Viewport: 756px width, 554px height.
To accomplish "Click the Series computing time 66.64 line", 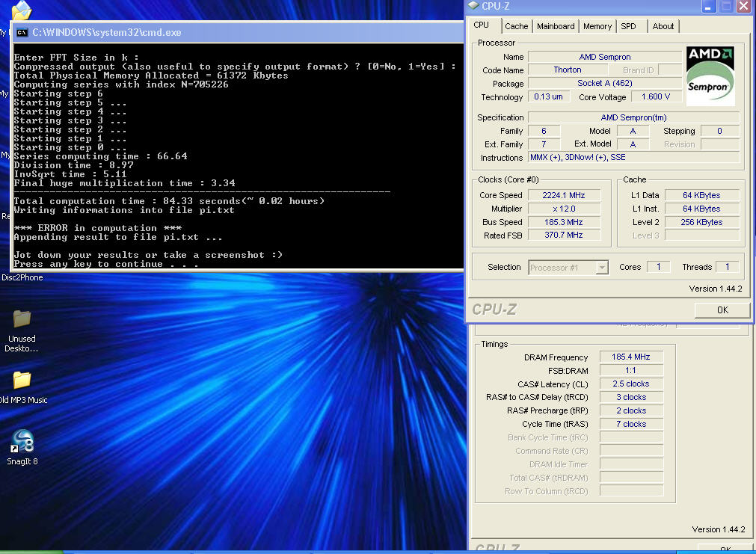I will (100, 156).
